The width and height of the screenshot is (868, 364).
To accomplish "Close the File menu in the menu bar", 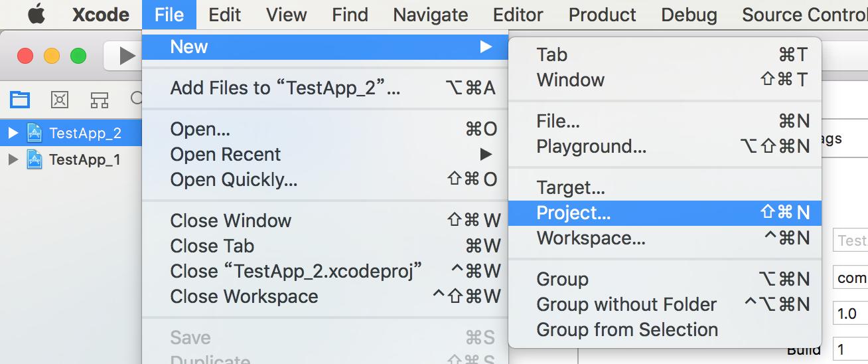I will [169, 15].
